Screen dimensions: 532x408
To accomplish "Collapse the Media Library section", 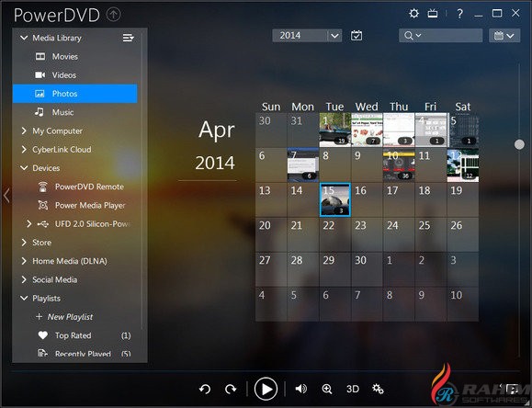I will 24,38.
